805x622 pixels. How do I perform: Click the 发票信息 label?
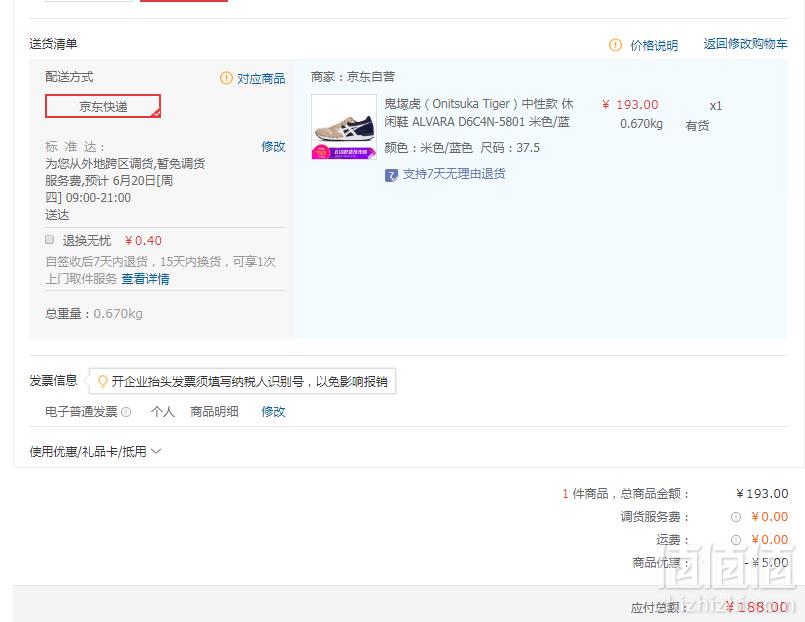(x=53, y=381)
